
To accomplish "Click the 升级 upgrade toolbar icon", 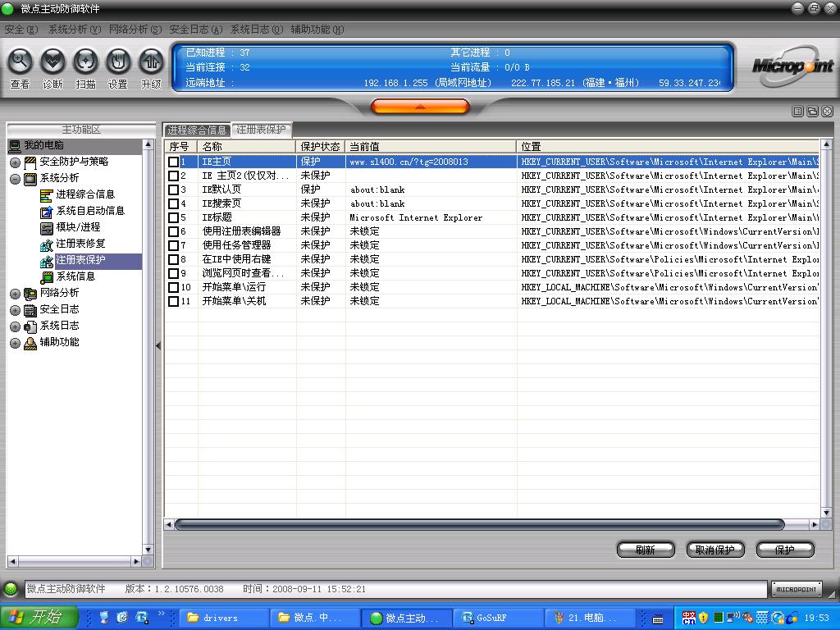I will pyautogui.click(x=151, y=62).
